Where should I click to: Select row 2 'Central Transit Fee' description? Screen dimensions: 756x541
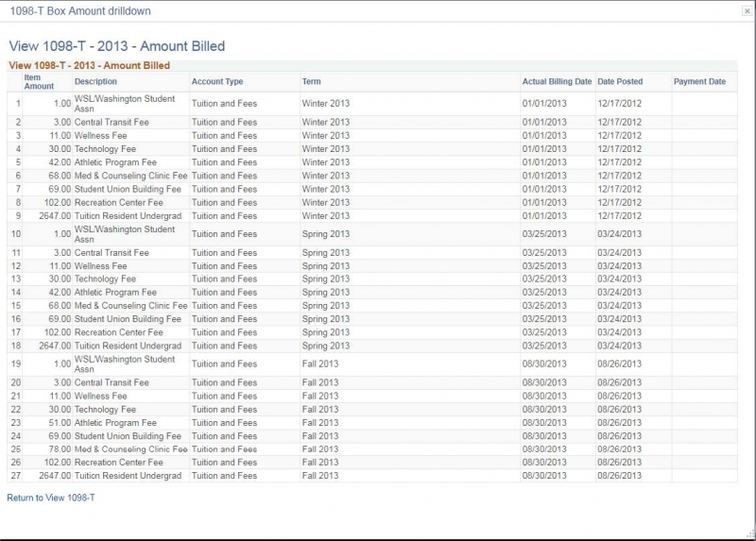[112, 123]
